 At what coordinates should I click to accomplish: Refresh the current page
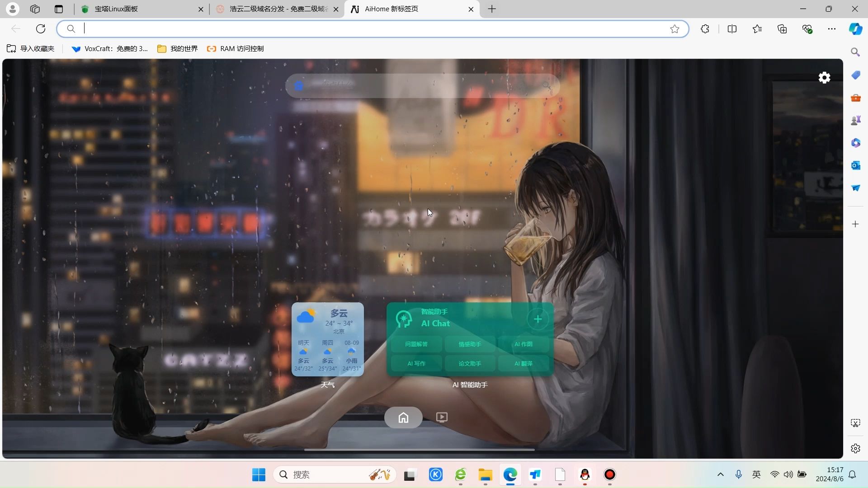41,29
